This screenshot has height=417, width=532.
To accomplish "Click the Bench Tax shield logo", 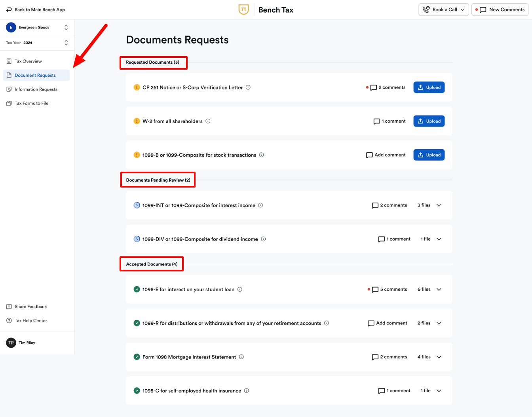I will click(x=244, y=9).
